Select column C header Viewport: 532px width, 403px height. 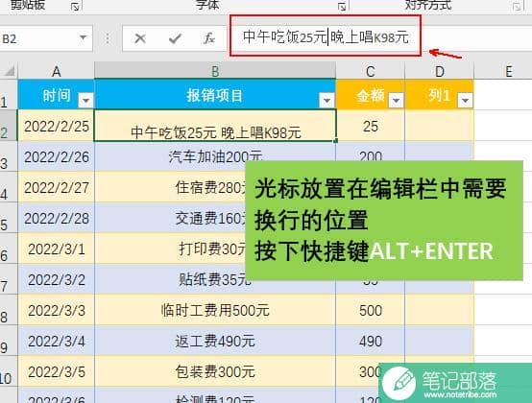[x=370, y=71]
